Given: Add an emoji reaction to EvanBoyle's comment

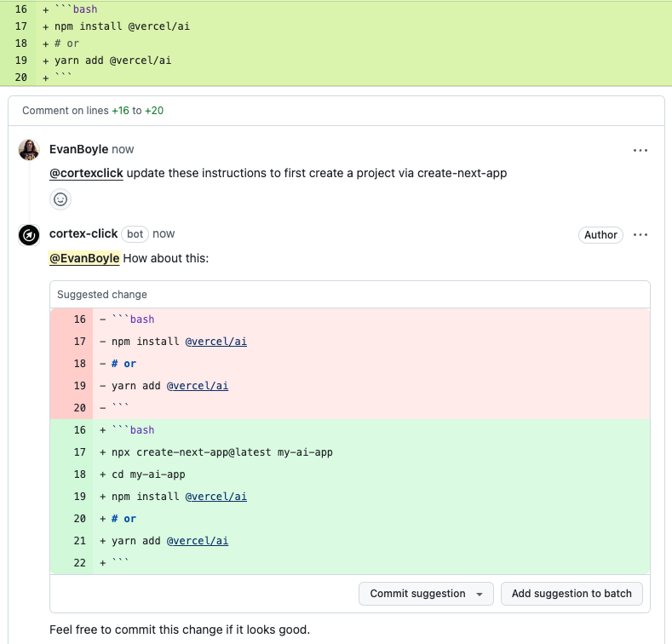Looking at the screenshot, I should pos(60,199).
